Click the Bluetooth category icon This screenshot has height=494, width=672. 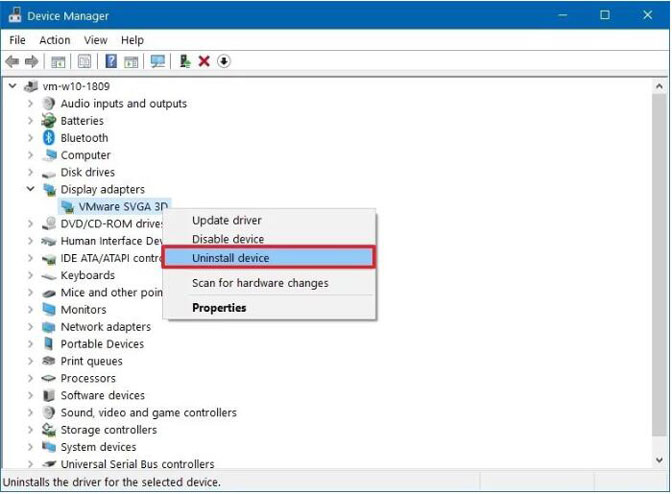(48, 138)
